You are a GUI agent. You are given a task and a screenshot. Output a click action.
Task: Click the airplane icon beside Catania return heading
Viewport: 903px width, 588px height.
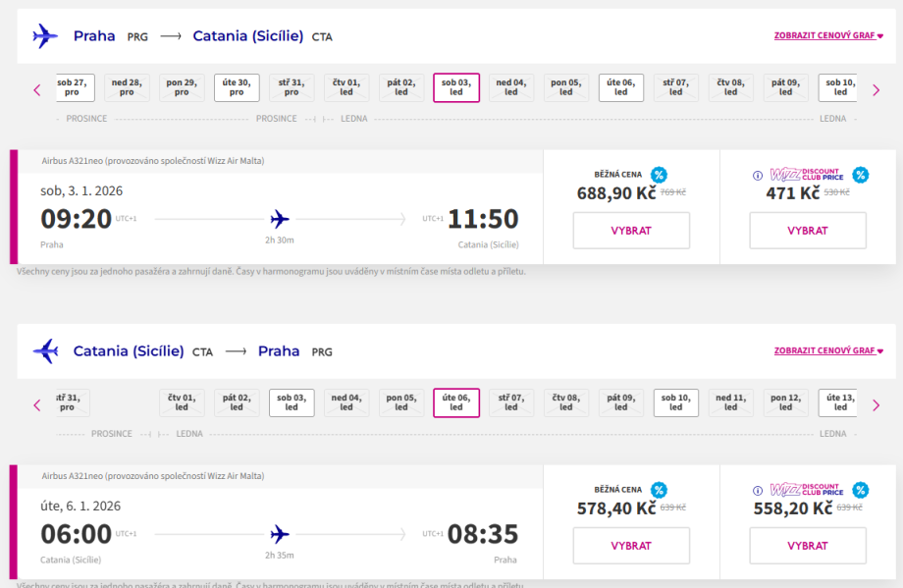pos(45,350)
